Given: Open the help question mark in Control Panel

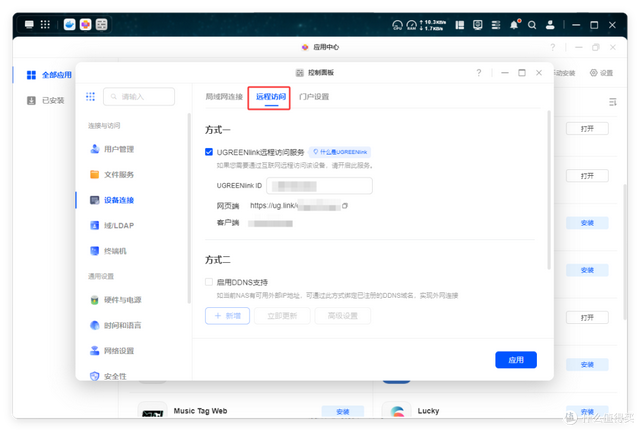Looking at the screenshot, I should coord(479,73).
